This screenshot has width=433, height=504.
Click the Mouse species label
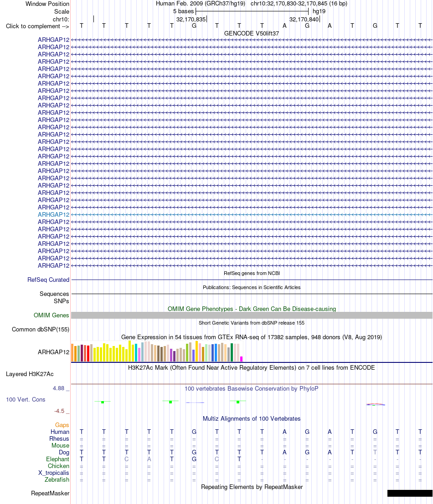pos(61,446)
